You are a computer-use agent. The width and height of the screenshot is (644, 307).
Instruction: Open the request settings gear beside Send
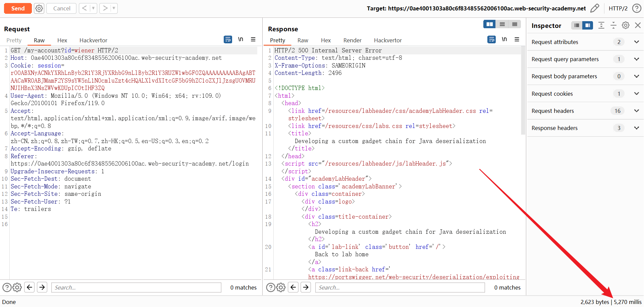pyautogui.click(x=39, y=8)
